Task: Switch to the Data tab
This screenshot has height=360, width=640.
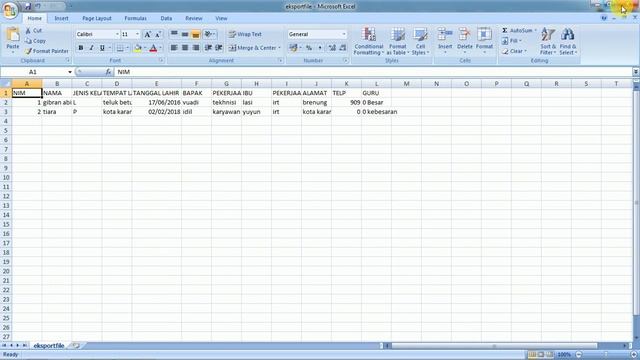Action: pyautogui.click(x=166, y=18)
